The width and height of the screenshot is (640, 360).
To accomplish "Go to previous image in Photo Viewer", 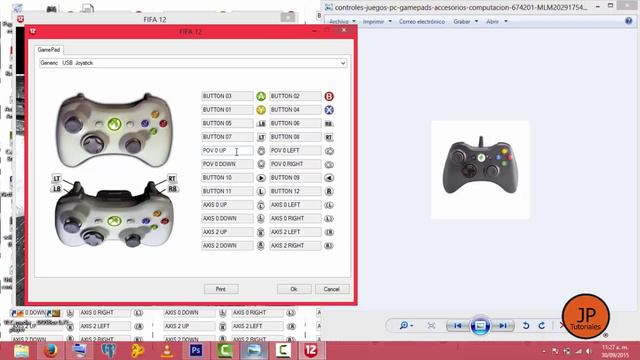I will (x=458, y=325).
